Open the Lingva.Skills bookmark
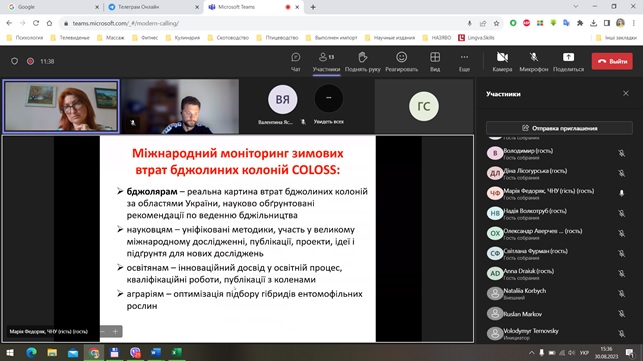 coord(477,38)
